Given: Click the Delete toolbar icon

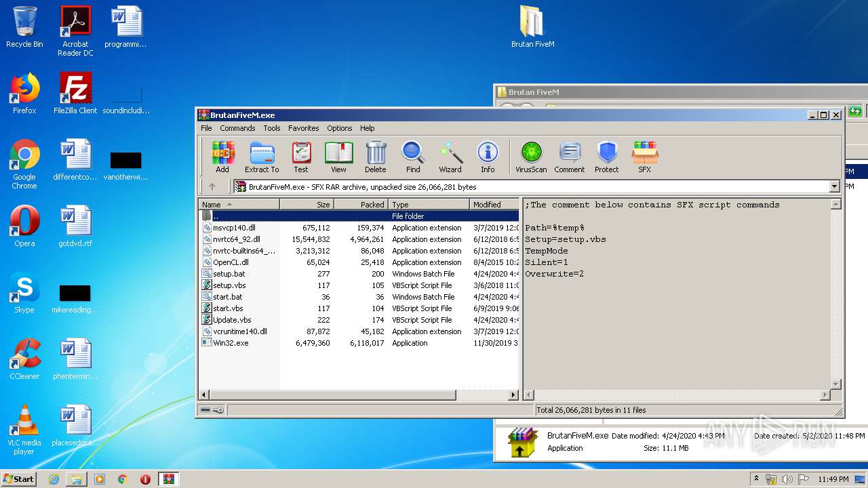Looking at the screenshot, I should pyautogui.click(x=376, y=157).
